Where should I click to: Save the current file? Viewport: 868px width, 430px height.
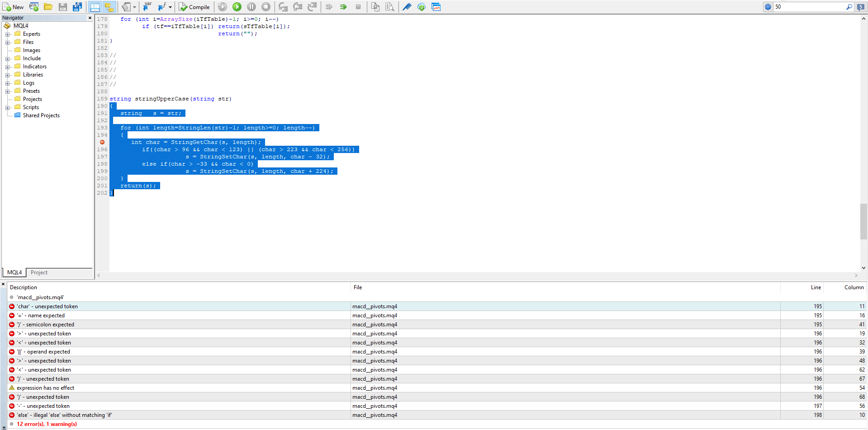pyautogui.click(x=63, y=7)
